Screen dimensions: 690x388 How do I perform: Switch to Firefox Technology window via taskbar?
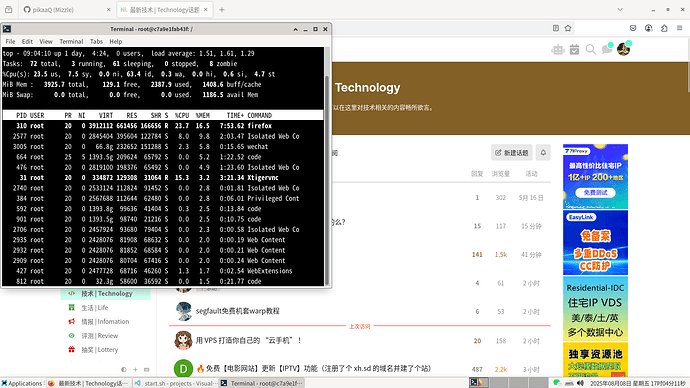89,383
